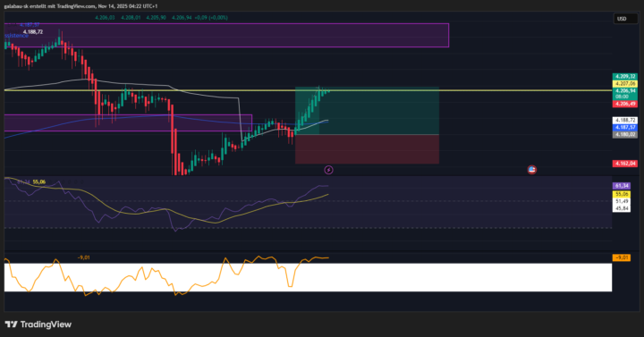Select the red 4.162,04 stop price label
Screen dimensions: 644x337
tap(625, 164)
